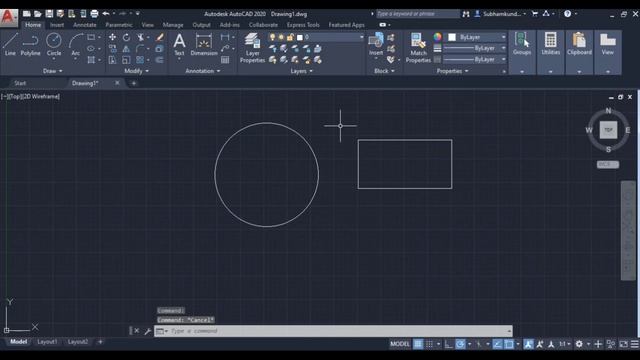Select the Mirror tool
The width and height of the screenshot is (640, 360).
click(x=126, y=49)
